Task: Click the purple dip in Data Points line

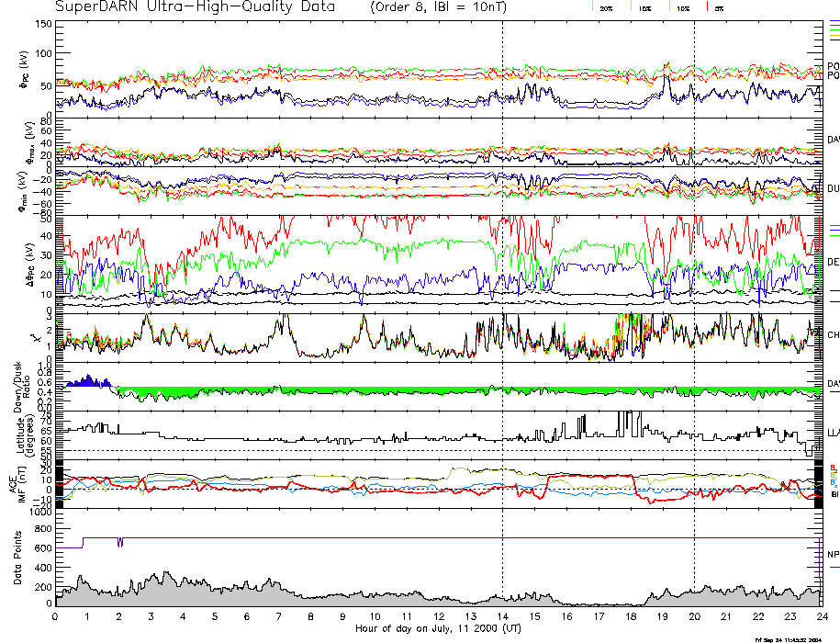Action: [120, 542]
